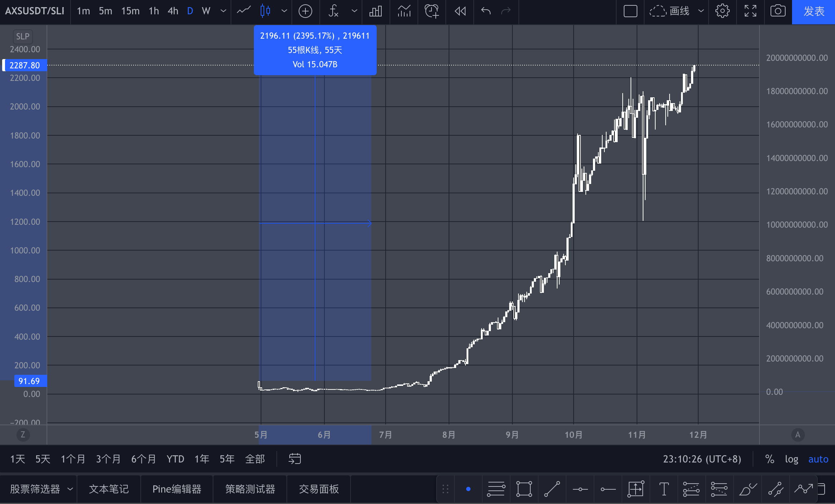This screenshot has height=504, width=835.
Task: Take a snapshot with camera icon
Action: coord(778,11)
